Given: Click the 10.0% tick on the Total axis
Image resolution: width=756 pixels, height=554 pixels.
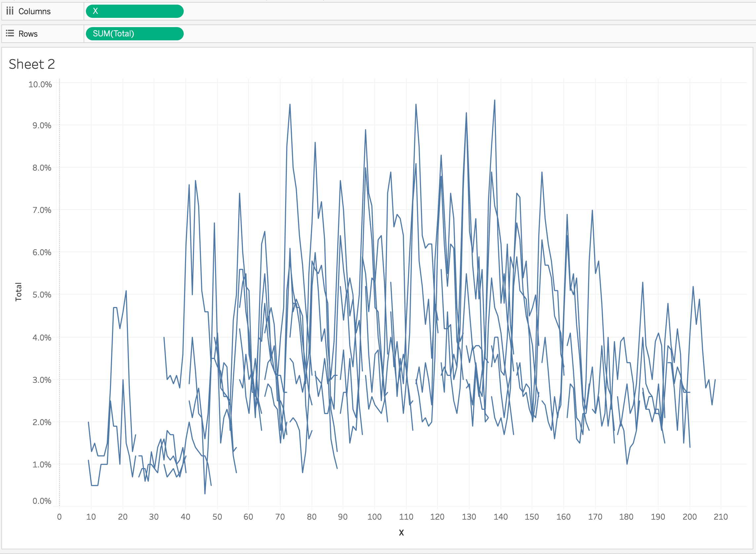Looking at the screenshot, I should coord(40,85).
